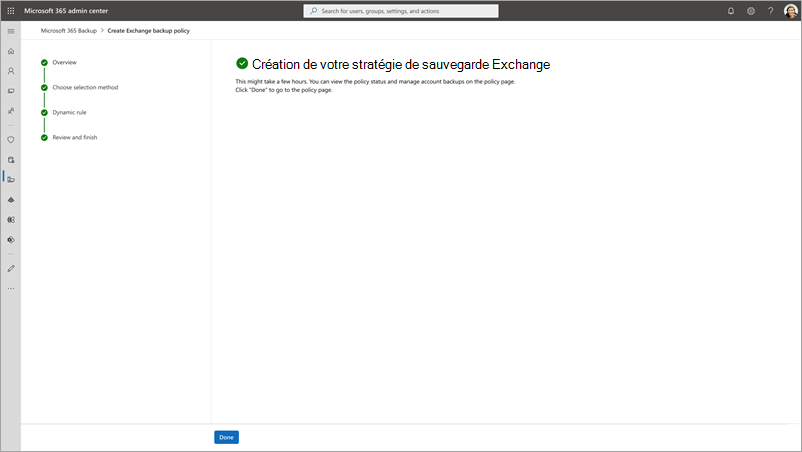Open Teams and groups people icon
Image resolution: width=802 pixels, height=452 pixels.
tap(11, 111)
